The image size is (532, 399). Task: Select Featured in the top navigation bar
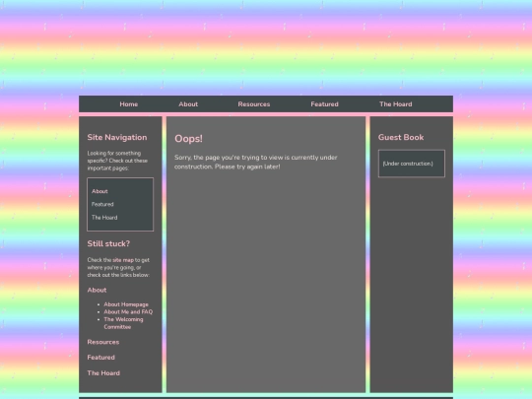pos(324,104)
